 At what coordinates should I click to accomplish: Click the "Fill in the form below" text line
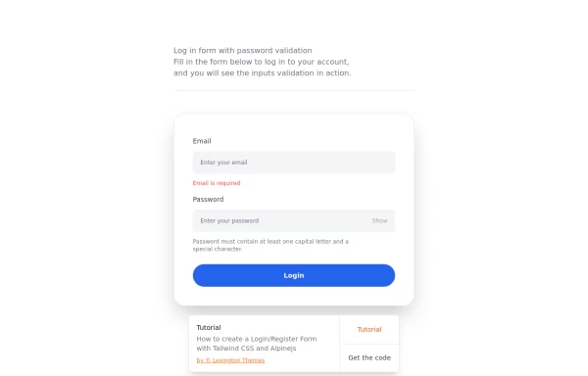[x=261, y=62]
